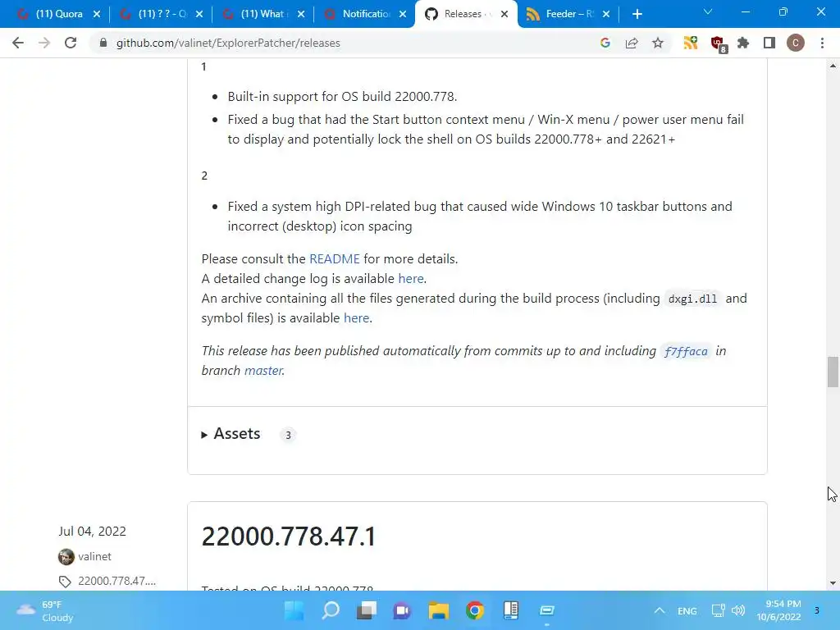Go back using browser back arrow
This screenshot has height=630, width=840.
(18, 43)
